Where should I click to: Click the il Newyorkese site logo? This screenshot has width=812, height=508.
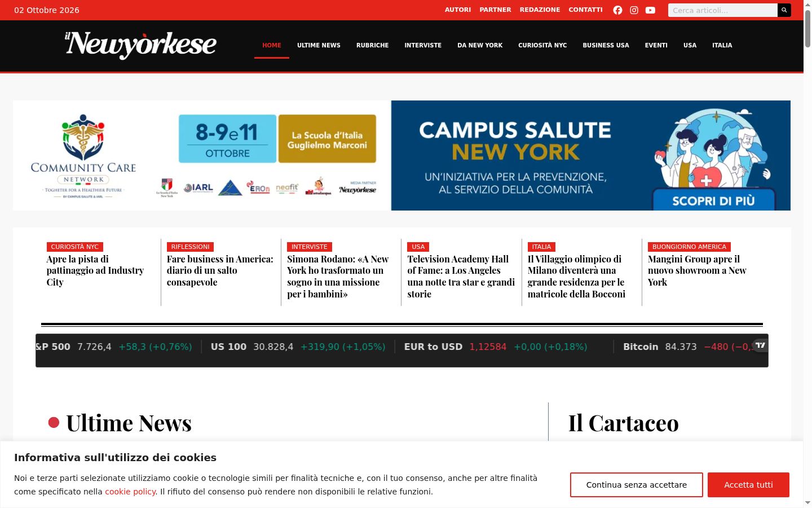click(x=141, y=45)
